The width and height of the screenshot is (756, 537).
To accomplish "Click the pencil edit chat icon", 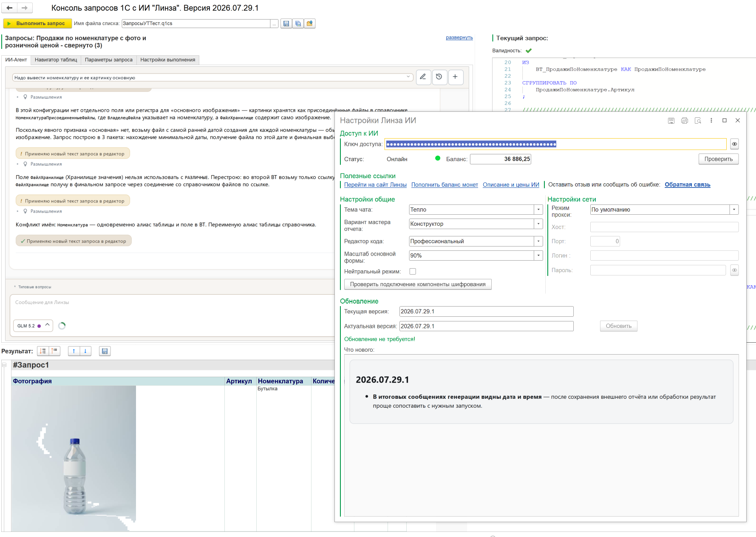I will pos(423,77).
